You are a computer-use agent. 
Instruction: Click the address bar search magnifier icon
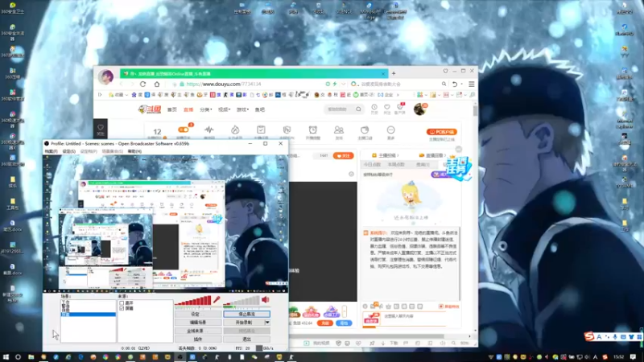444,84
